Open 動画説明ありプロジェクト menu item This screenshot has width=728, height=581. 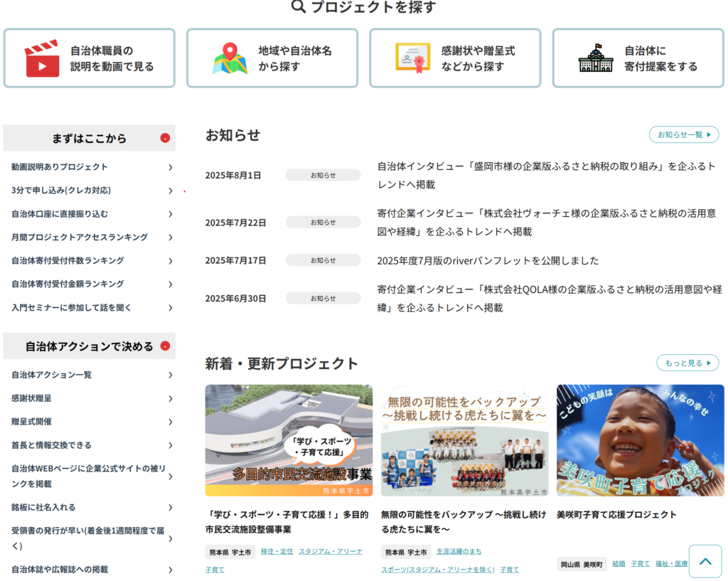click(60, 167)
